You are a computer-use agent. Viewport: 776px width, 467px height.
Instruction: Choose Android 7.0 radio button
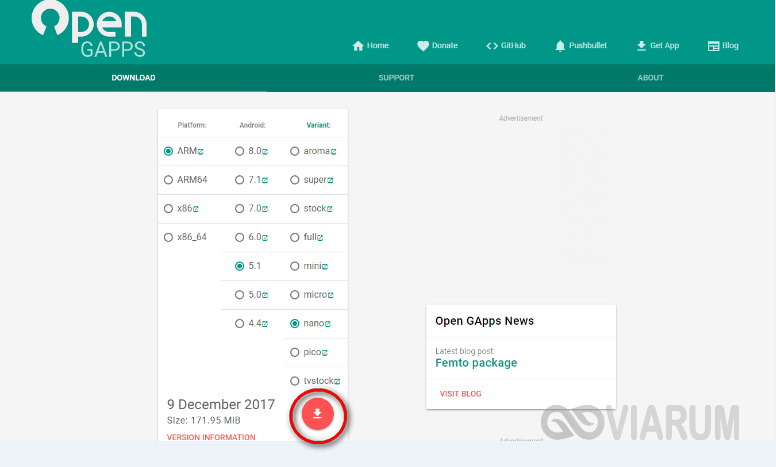[240, 209]
